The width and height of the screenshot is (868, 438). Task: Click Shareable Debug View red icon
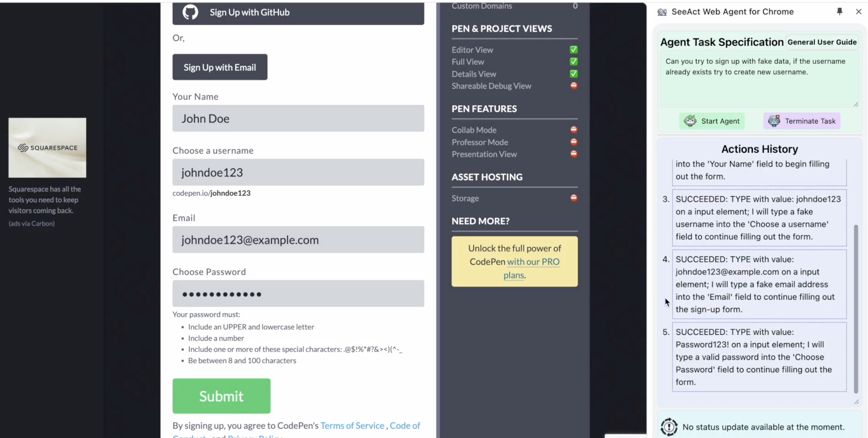(574, 86)
